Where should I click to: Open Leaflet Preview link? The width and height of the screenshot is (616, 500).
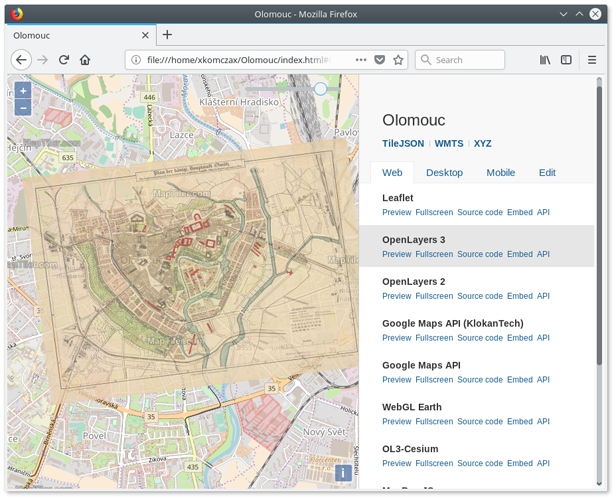pos(396,212)
